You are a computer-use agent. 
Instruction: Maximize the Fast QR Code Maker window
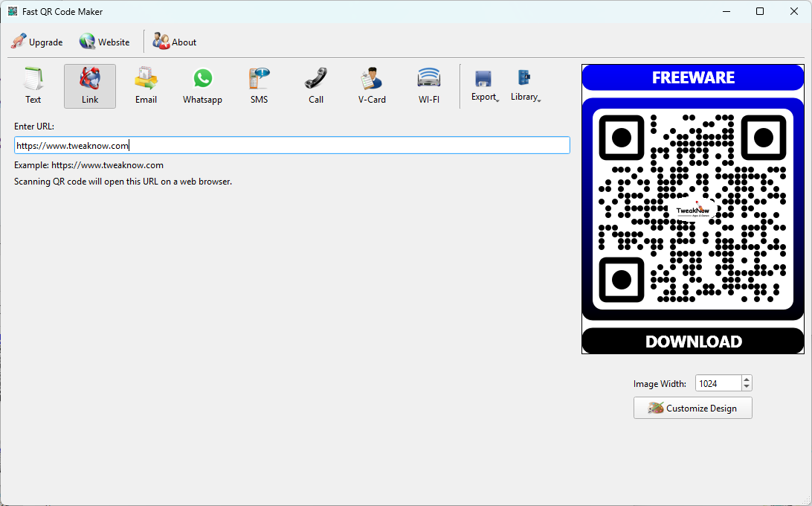(x=760, y=11)
